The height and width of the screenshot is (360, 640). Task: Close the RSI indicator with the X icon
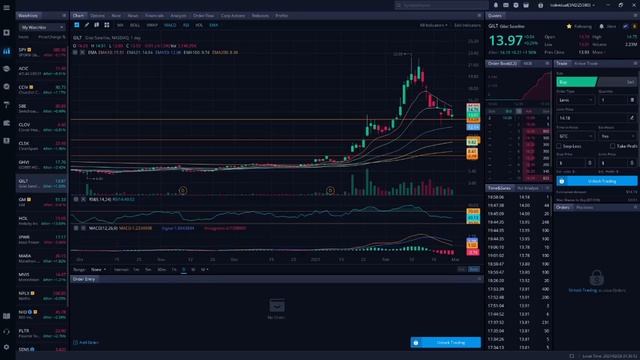83,199
